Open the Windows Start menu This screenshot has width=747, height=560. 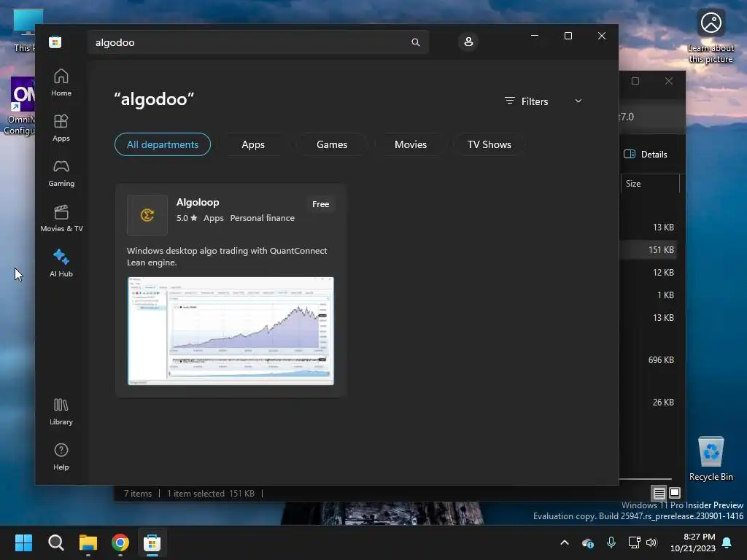pyautogui.click(x=23, y=542)
